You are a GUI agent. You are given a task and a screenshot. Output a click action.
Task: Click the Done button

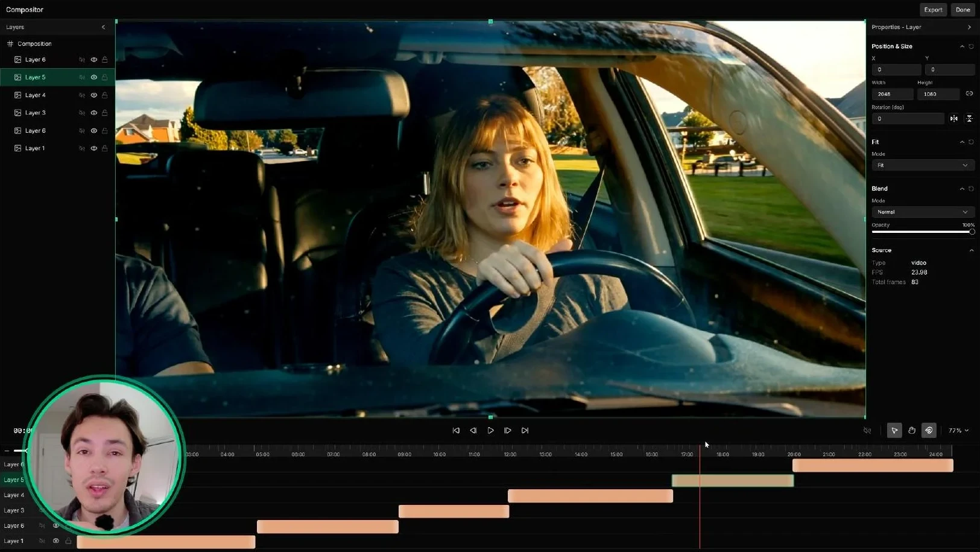pos(963,10)
